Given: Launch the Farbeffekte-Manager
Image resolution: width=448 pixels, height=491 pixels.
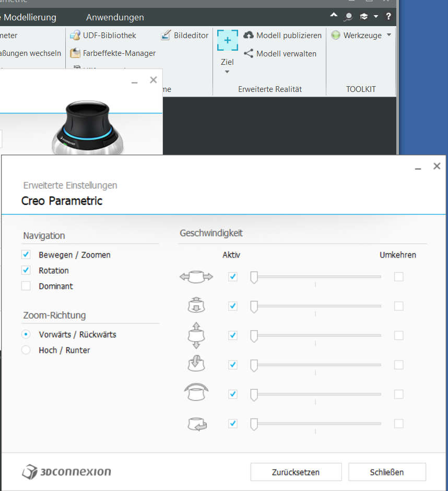Looking at the screenshot, I should [x=113, y=53].
